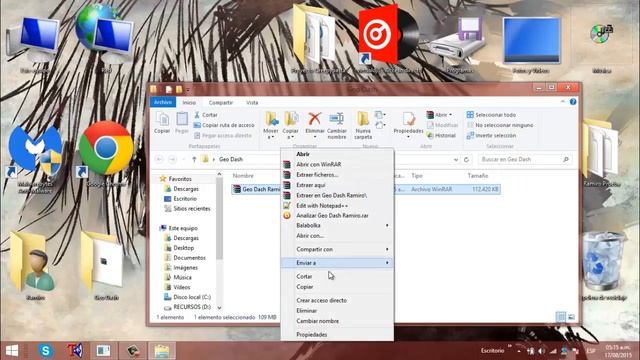Create a Nueva carpeta

click(362, 125)
